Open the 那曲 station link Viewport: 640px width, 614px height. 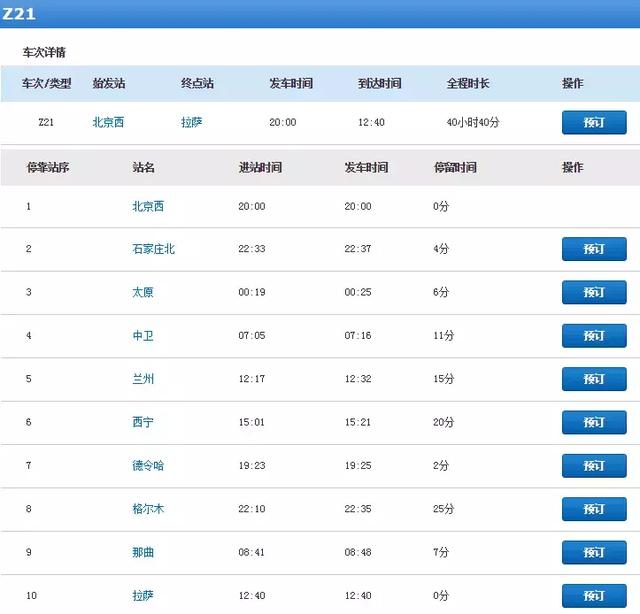point(143,553)
